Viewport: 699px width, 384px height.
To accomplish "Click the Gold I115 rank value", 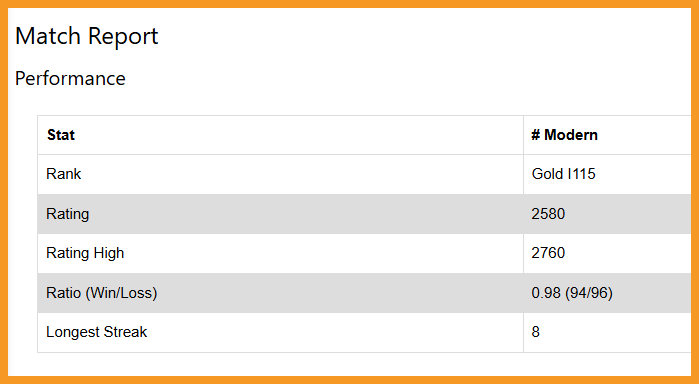I will click(563, 174).
